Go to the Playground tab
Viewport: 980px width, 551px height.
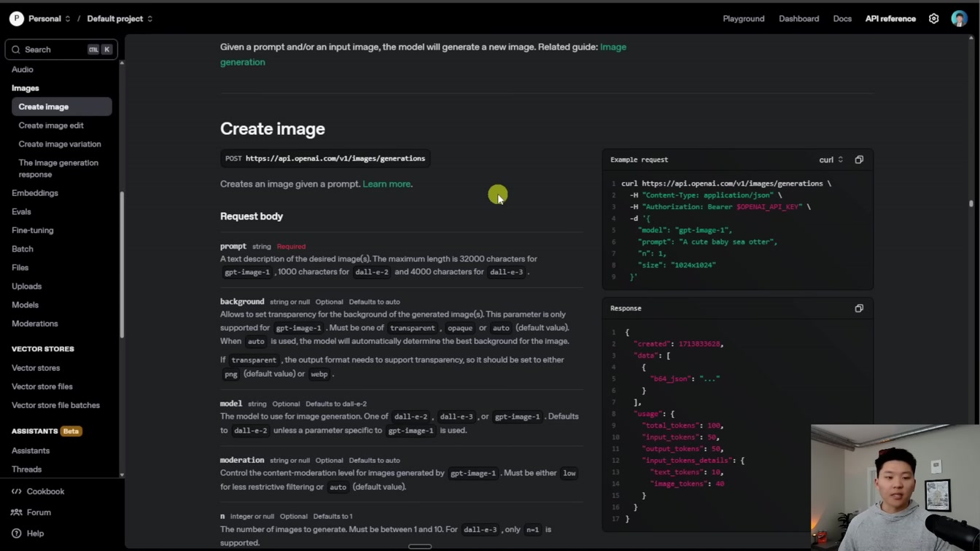744,18
